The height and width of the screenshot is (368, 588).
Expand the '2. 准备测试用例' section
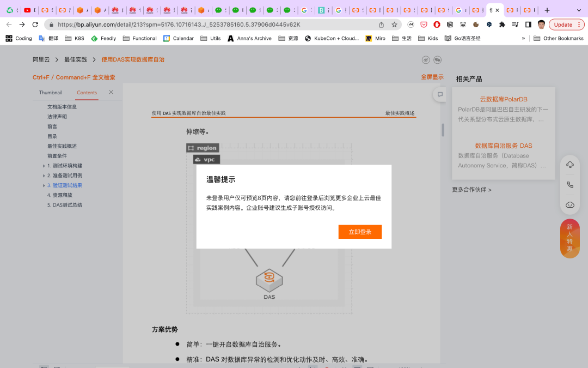coord(44,176)
